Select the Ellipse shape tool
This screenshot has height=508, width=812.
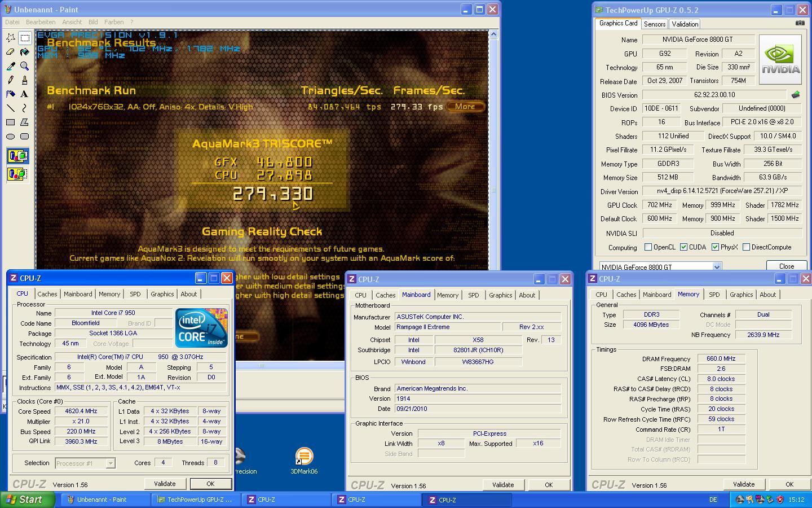[11, 137]
